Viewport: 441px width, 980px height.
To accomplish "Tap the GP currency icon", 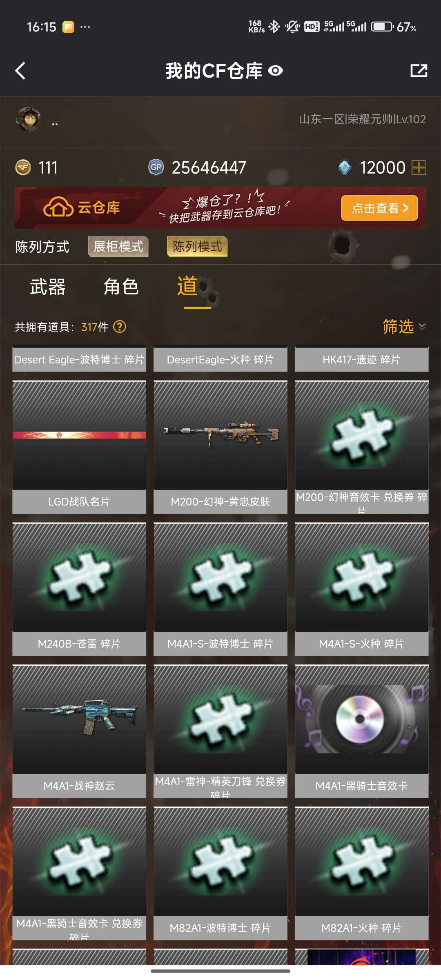I will (156, 167).
